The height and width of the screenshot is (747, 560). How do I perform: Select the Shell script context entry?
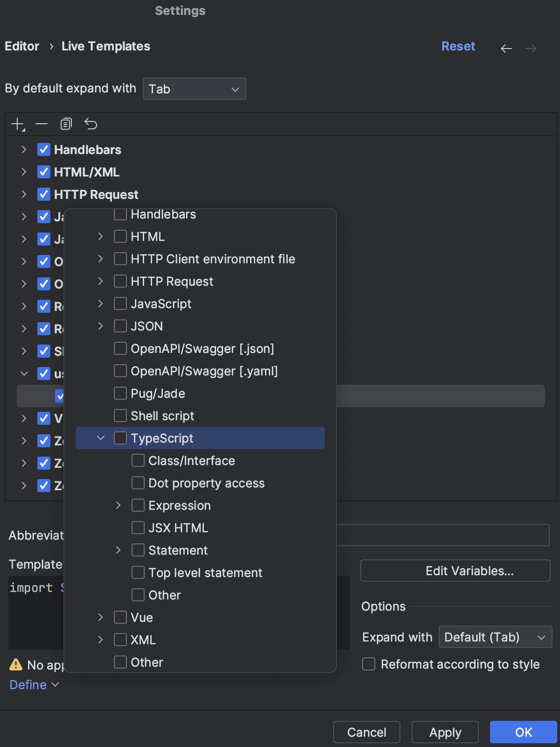162,416
